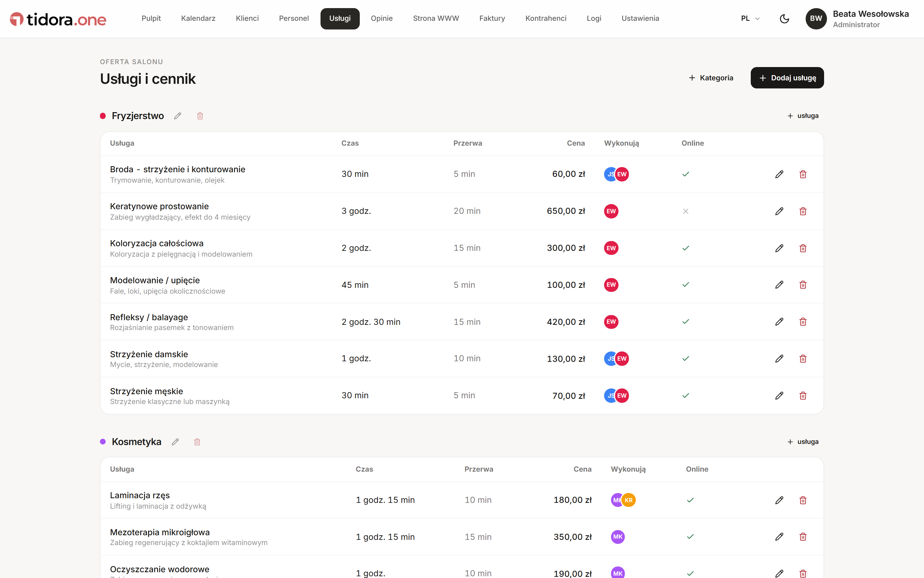This screenshot has height=578, width=924.
Task: Delete the Broda - strzyżenie i konturowanie service
Action: (x=803, y=174)
